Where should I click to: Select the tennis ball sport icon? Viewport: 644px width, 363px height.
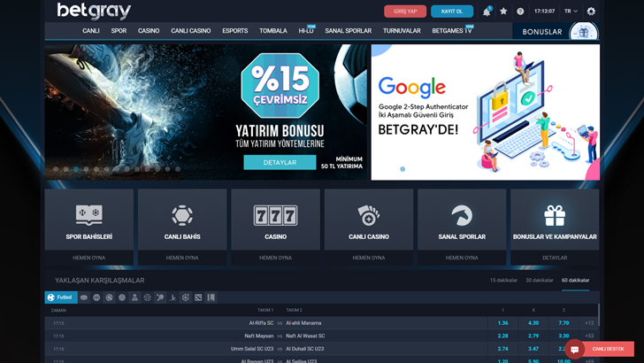(x=110, y=297)
